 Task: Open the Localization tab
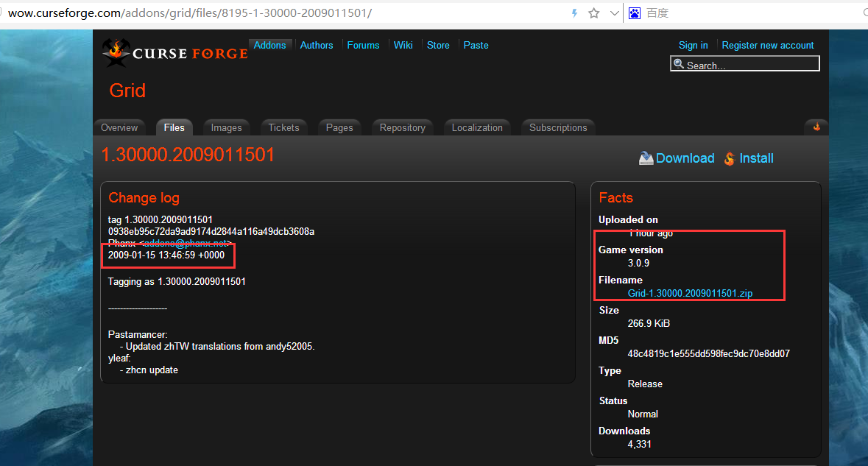pyautogui.click(x=477, y=127)
